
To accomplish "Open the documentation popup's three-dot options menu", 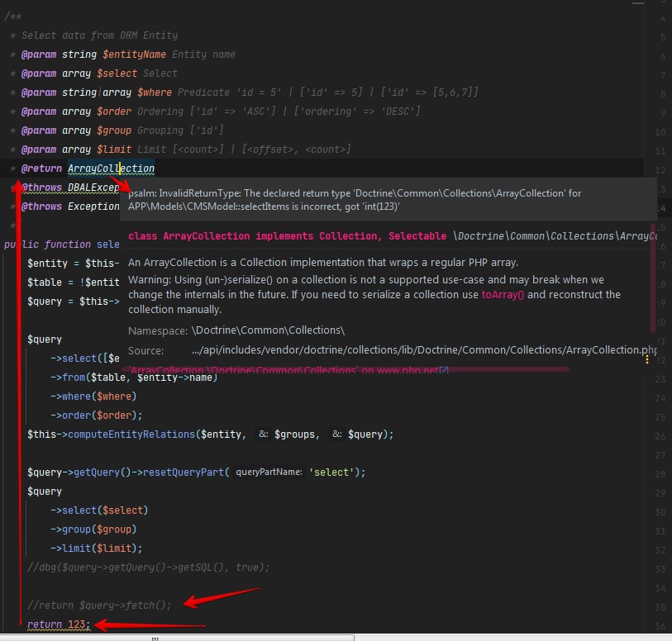I will point(648,359).
